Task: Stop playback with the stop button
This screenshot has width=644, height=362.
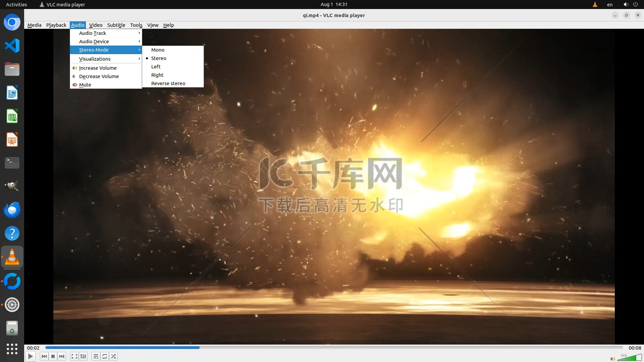Action: coord(53,356)
